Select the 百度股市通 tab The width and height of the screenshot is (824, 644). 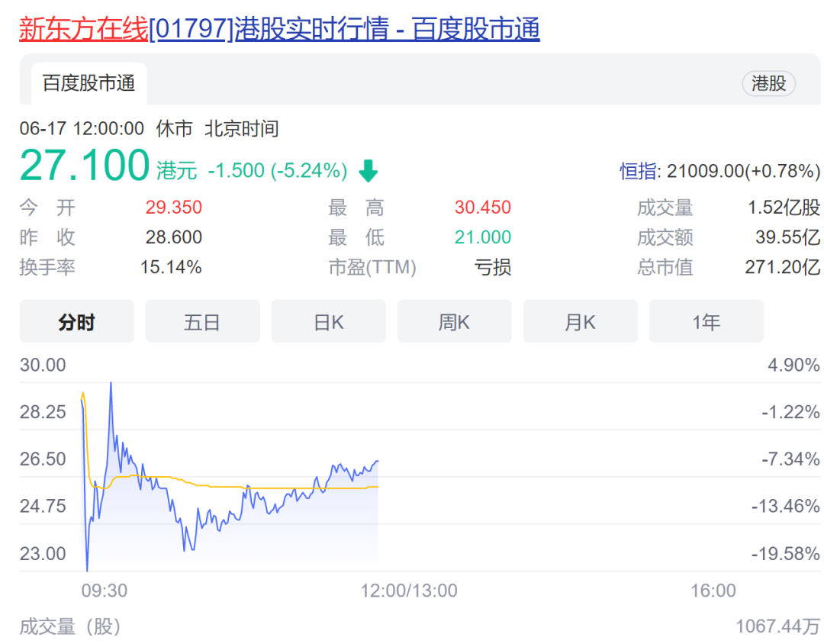[x=89, y=84]
